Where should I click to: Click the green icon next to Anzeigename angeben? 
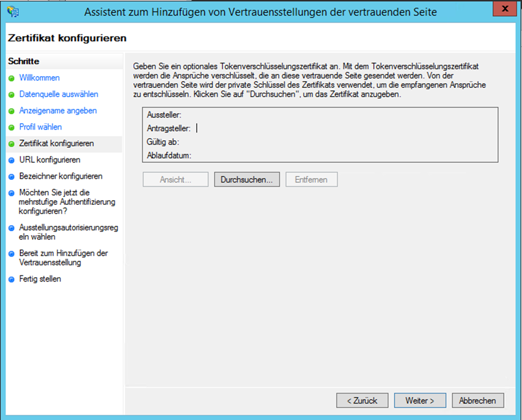tap(12, 110)
